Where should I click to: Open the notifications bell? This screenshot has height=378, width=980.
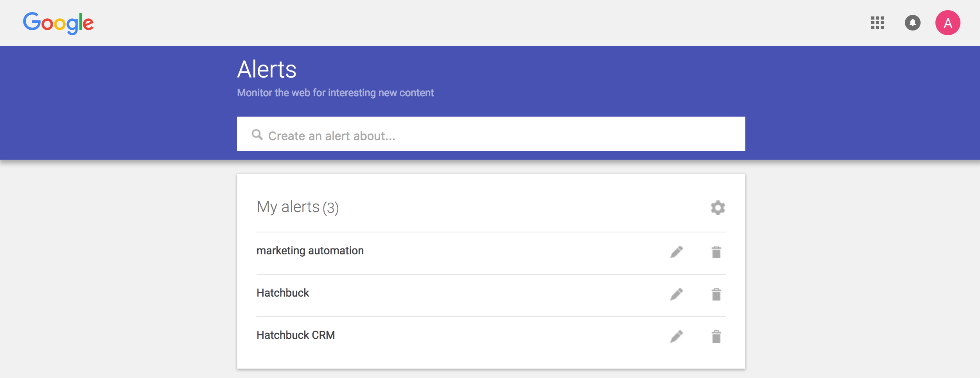point(912,23)
